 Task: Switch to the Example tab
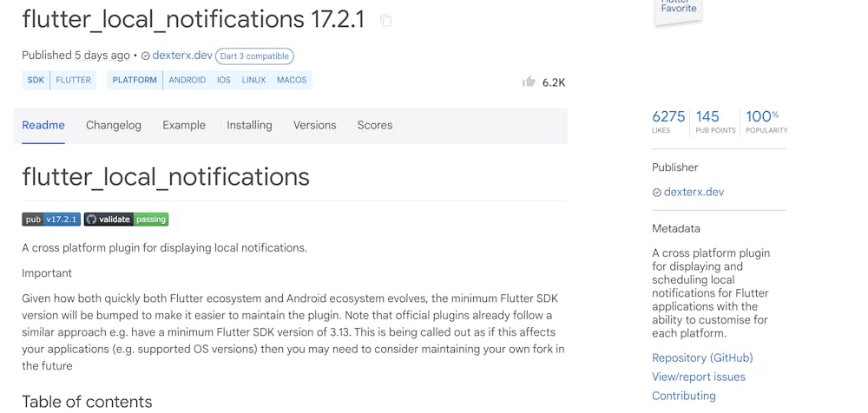[x=184, y=125]
